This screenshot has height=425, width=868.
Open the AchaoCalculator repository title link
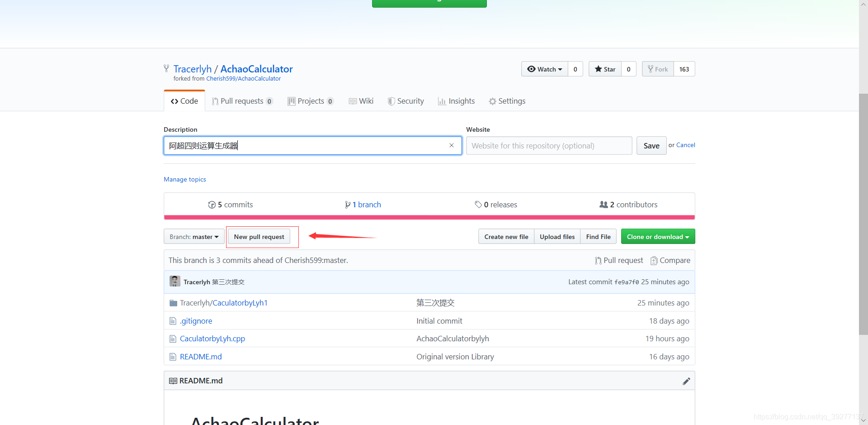[256, 69]
